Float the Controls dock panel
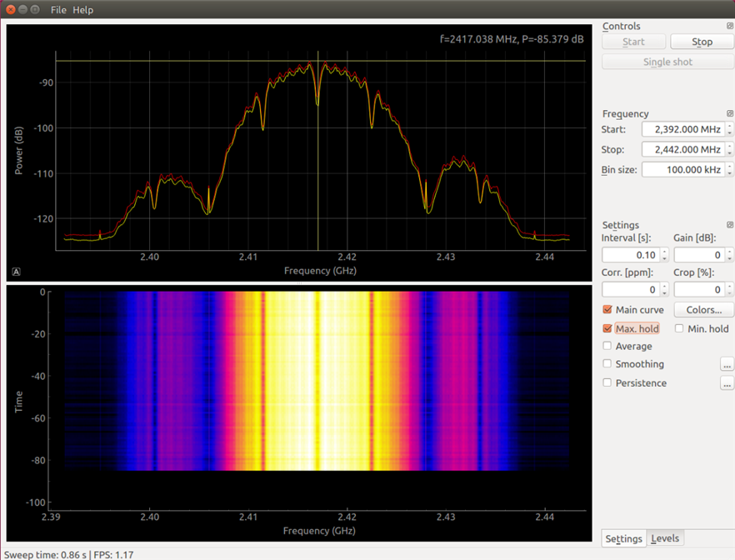735x560 pixels. (730, 26)
